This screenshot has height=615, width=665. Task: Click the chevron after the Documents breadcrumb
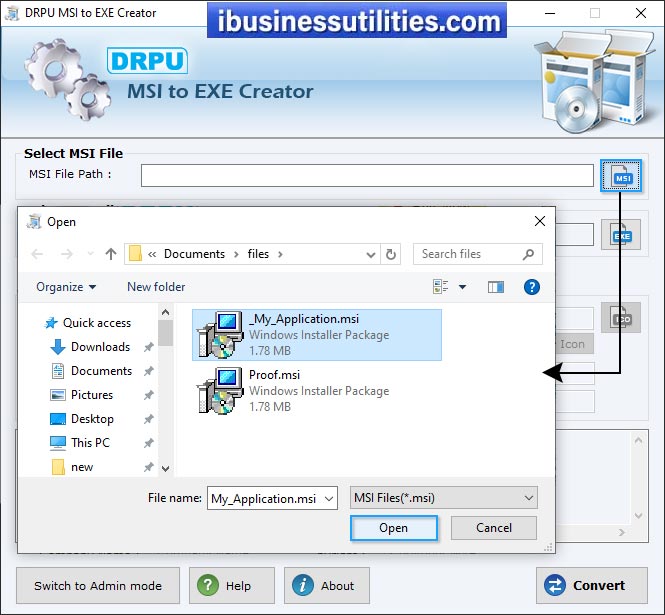236,254
